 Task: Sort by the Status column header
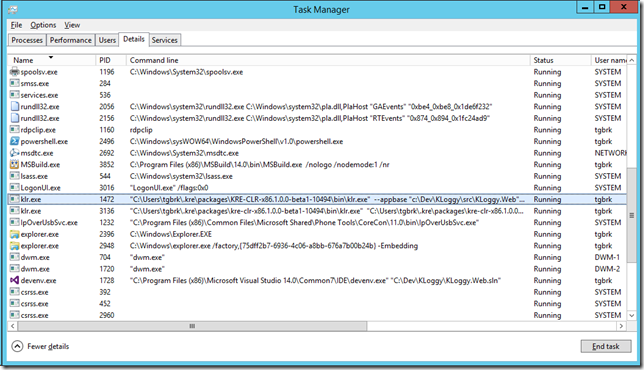[561, 60]
